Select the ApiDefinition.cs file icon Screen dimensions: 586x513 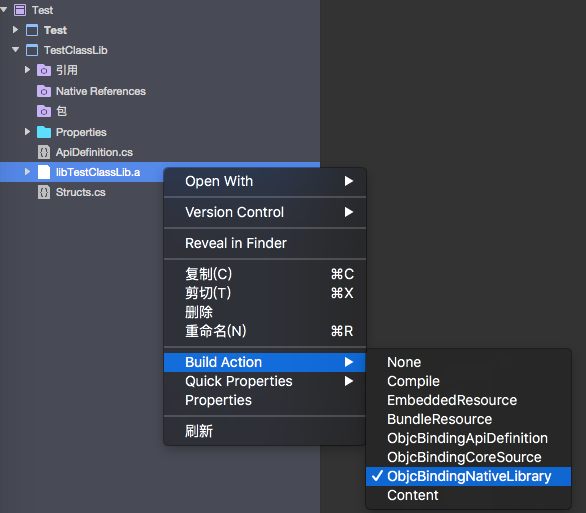click(44, 152)
